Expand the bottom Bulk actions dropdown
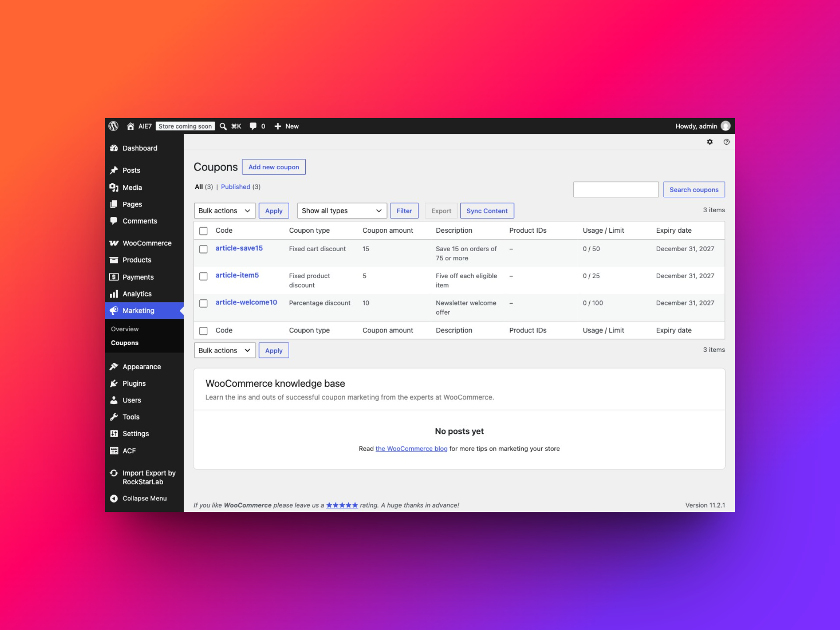840x630 pixels. [224, 350]
